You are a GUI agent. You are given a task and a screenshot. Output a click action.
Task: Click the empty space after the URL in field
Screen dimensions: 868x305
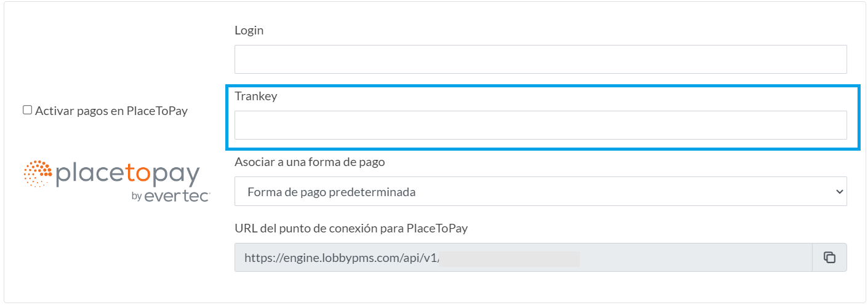[x=696, y=257]
